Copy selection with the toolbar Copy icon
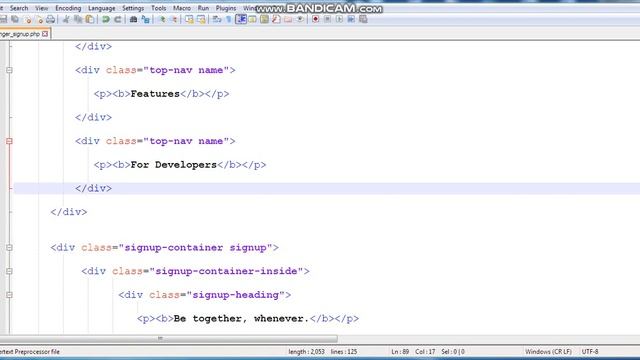 tap(78, 19)
